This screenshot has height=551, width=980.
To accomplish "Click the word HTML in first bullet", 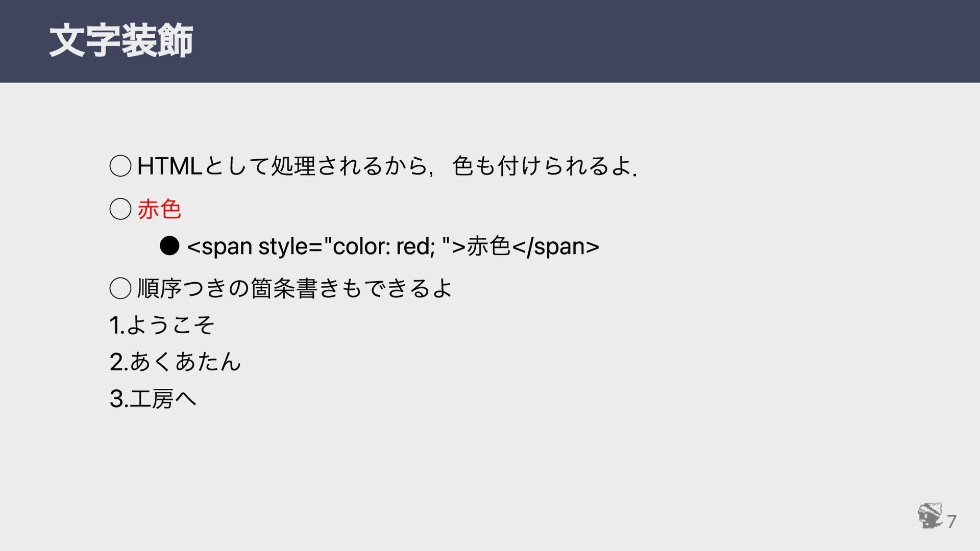I will [170, 166].
